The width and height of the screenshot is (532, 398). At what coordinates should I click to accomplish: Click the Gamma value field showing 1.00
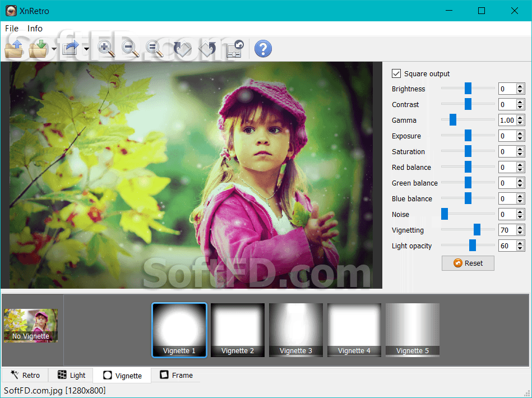pos(507,120)
